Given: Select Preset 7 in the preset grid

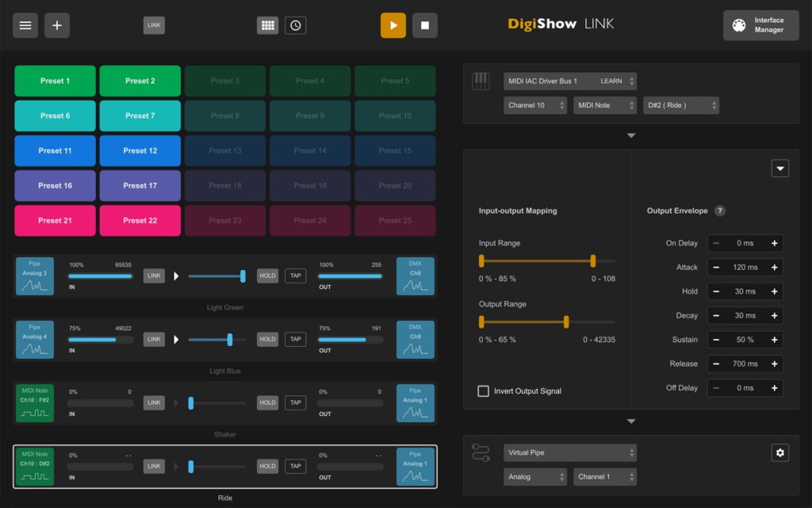Looking at the screenshot, I should click(140, 115).
